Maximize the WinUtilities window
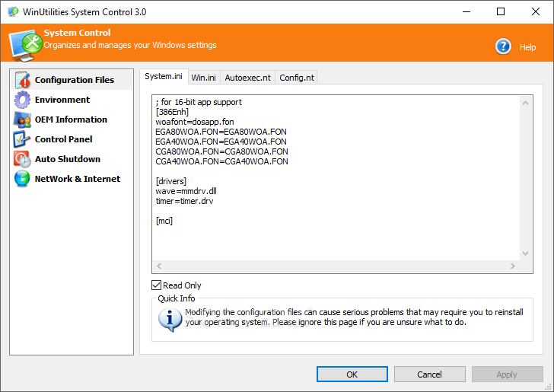The width and height of the screenshot is (554, 392). pyautogui.click(x=501, y=11)
